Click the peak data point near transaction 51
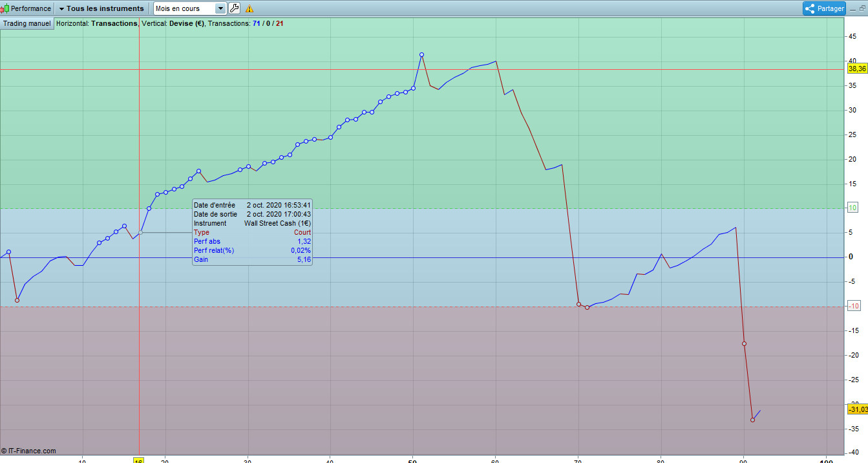Image resolution: width=868 pixels, height=463 pixels. tap(421, 55)
